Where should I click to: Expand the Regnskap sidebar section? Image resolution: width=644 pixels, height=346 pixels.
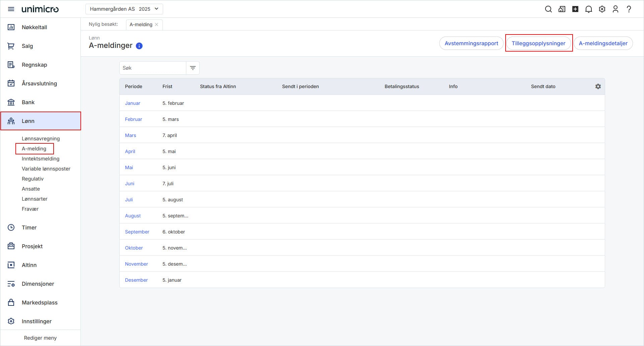pyautogui.click(x=34, y=65)
